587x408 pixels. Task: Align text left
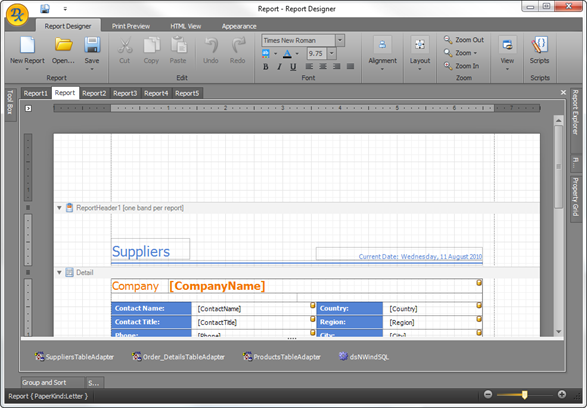(309, 66)
